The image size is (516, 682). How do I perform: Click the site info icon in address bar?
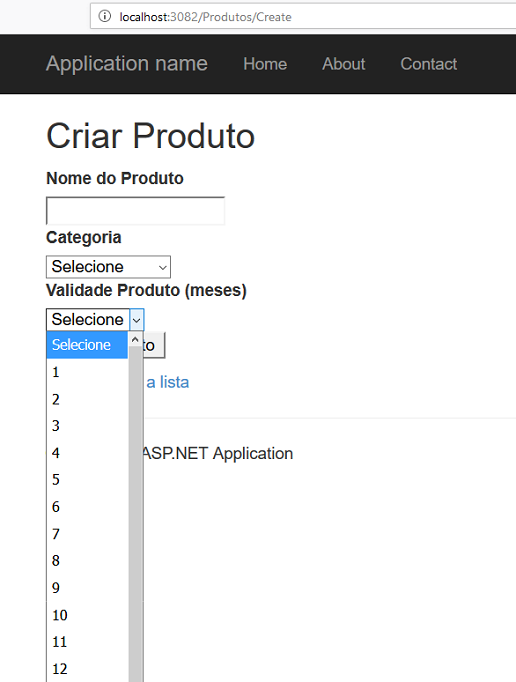click(x=104, y=17)
